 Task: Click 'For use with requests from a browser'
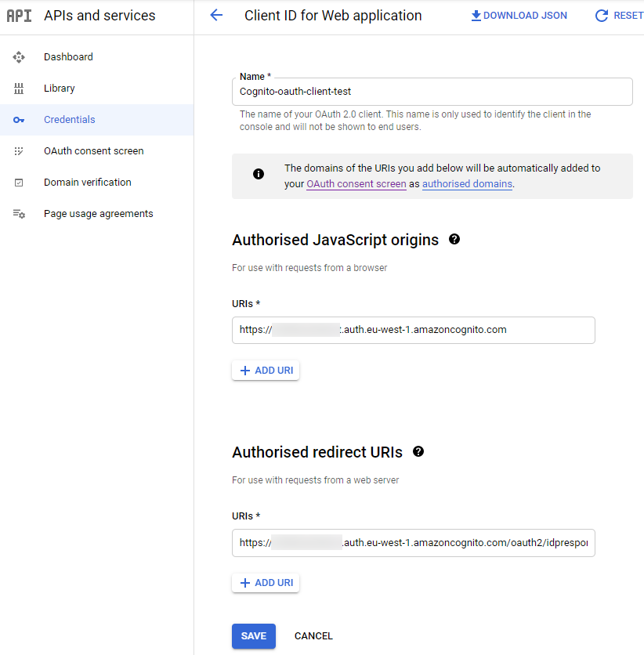[309, 268]
